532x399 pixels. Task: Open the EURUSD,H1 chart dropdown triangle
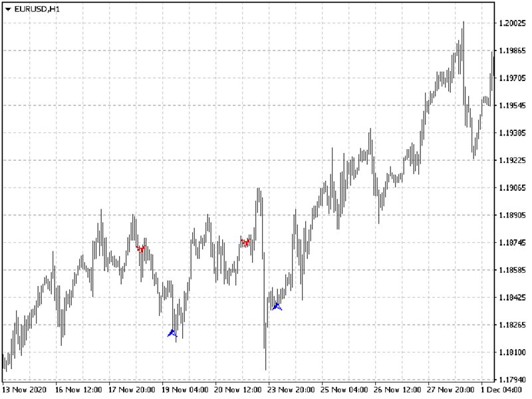point(8,9)
